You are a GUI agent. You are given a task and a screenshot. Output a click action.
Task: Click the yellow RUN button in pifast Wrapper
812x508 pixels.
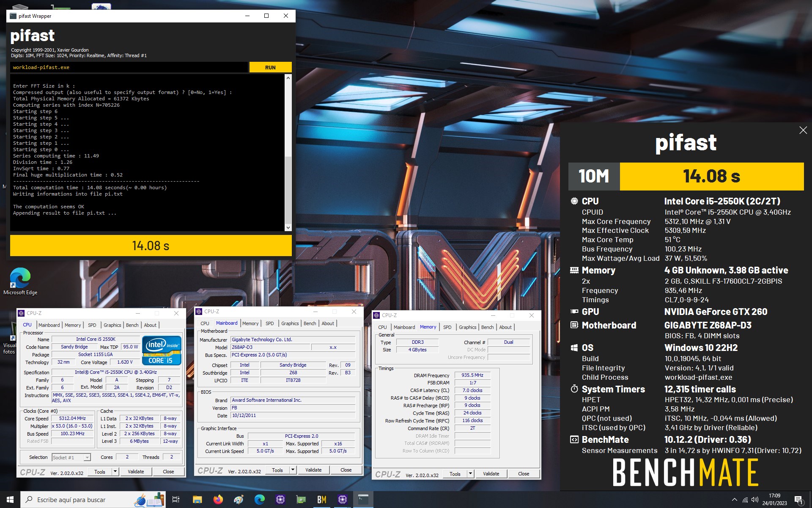[270, 67]
